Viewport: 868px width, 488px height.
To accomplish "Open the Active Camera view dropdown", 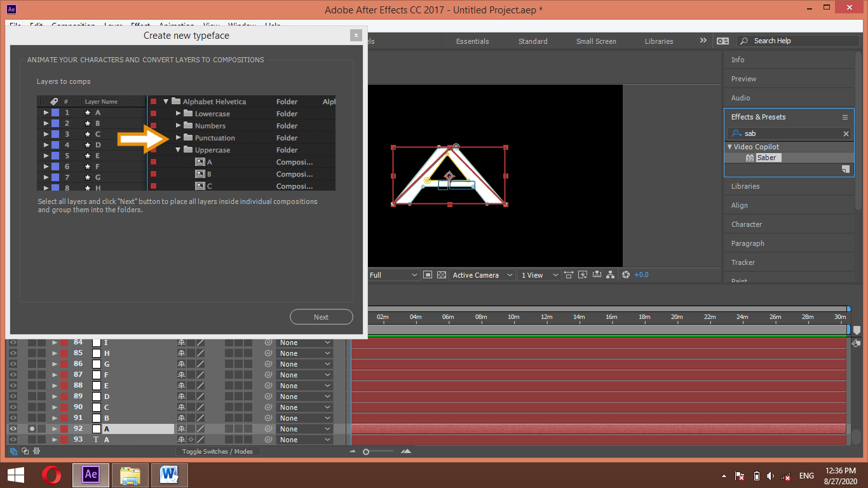I will click(x=482, y=274).
